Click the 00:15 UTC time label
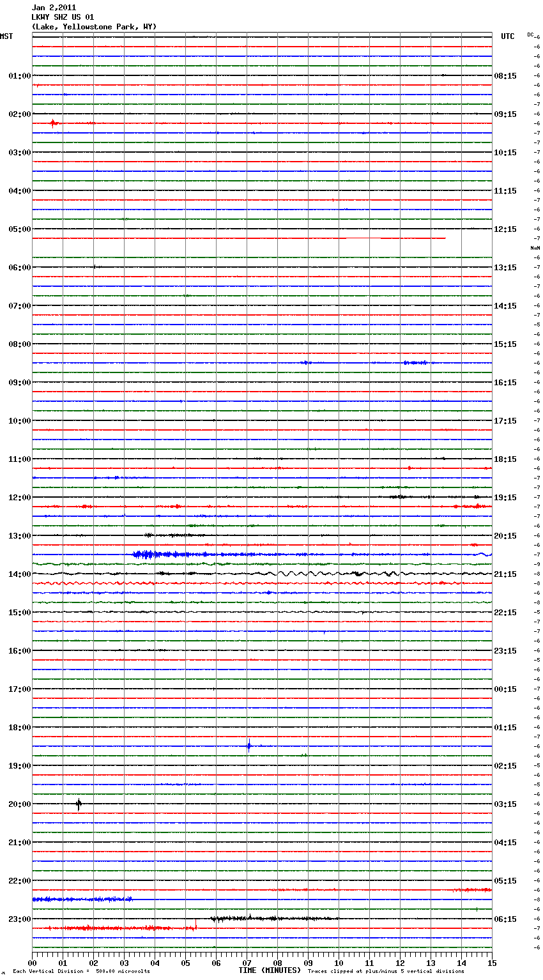 pyautogui.click(x=505, y=689)
